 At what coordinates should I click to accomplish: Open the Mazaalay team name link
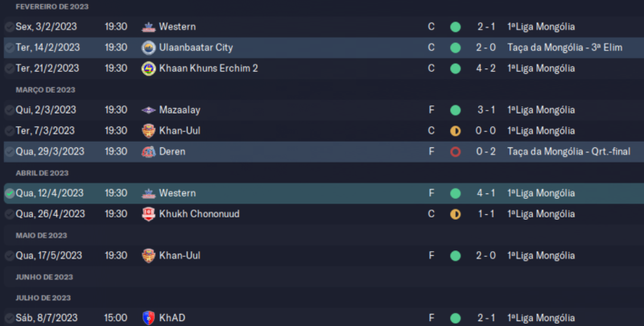[x=183, y=110]
